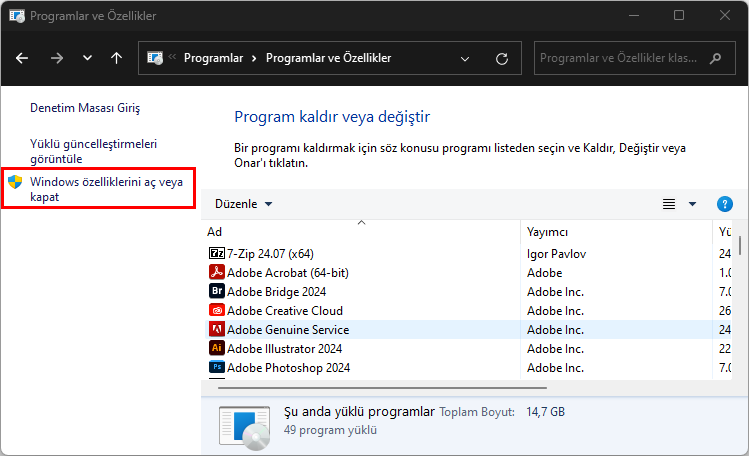The height and width of the screenshot is (456, 749).
Task: Select Adobe Bridge 2024 entry
Action: point(277,292)
